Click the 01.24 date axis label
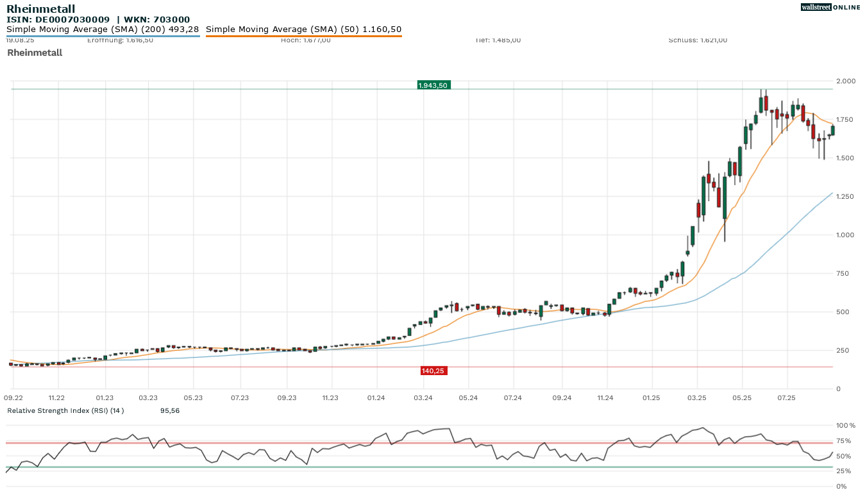The image size is (865, 504). click(376, 398)
